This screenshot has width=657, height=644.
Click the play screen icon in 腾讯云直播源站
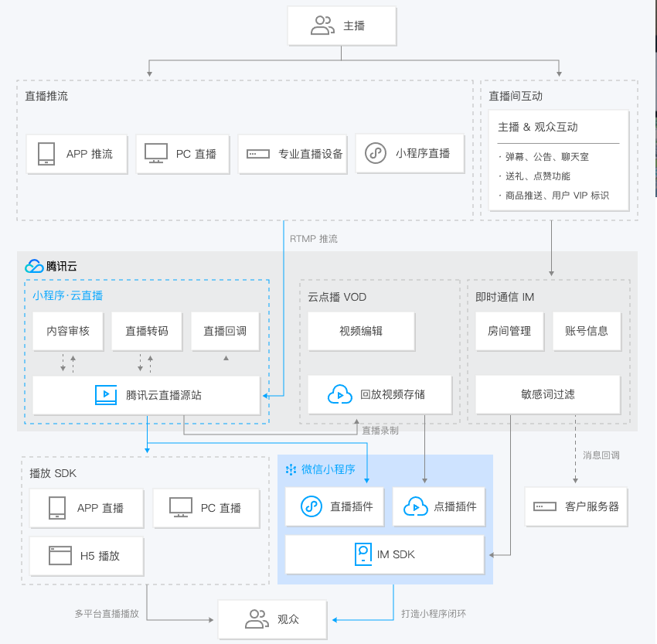(x=106, y=395)
